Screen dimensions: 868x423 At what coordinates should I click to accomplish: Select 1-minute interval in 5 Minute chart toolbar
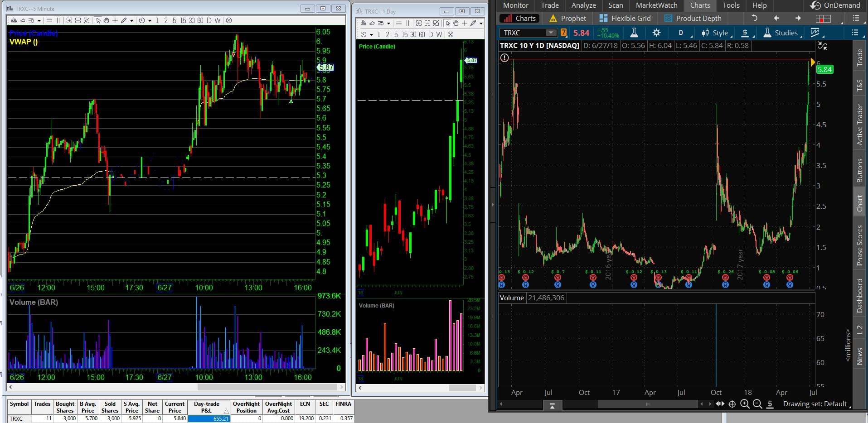(x=157, y=20)
